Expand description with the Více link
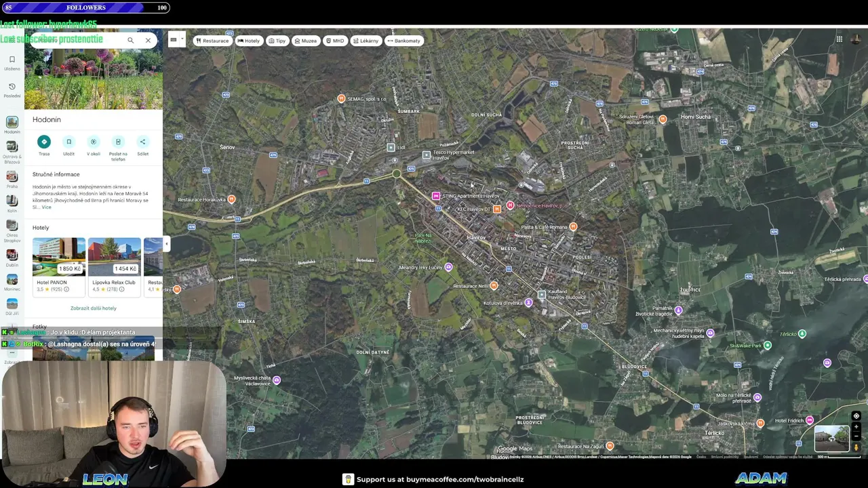 46,207
